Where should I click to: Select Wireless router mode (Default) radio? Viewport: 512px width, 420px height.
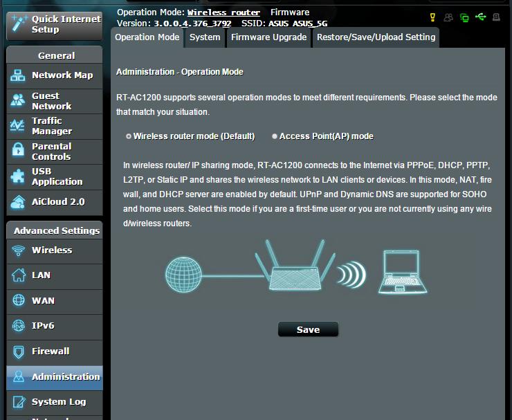pos(129,136)
